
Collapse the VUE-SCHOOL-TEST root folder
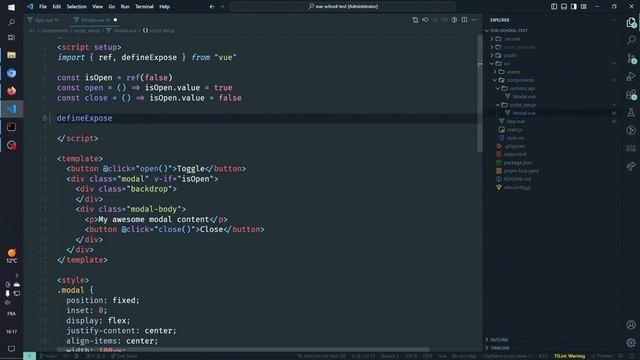509,31
